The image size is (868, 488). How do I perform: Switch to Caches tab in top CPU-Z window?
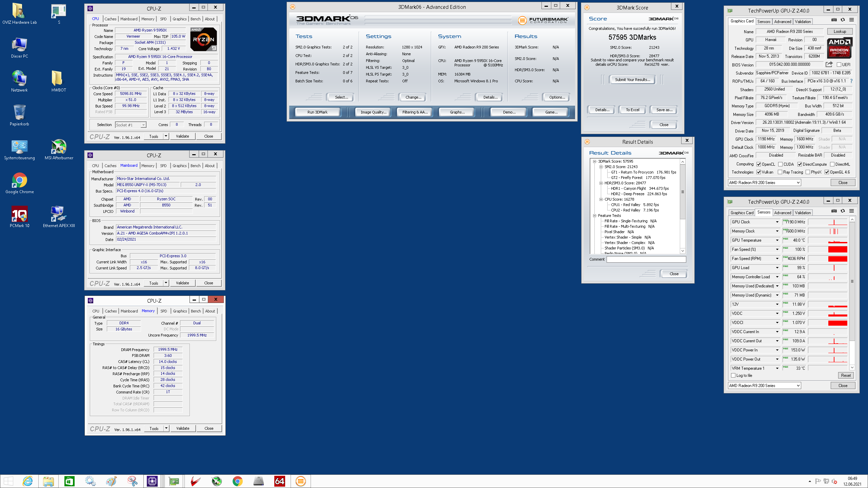click(110, 19)
